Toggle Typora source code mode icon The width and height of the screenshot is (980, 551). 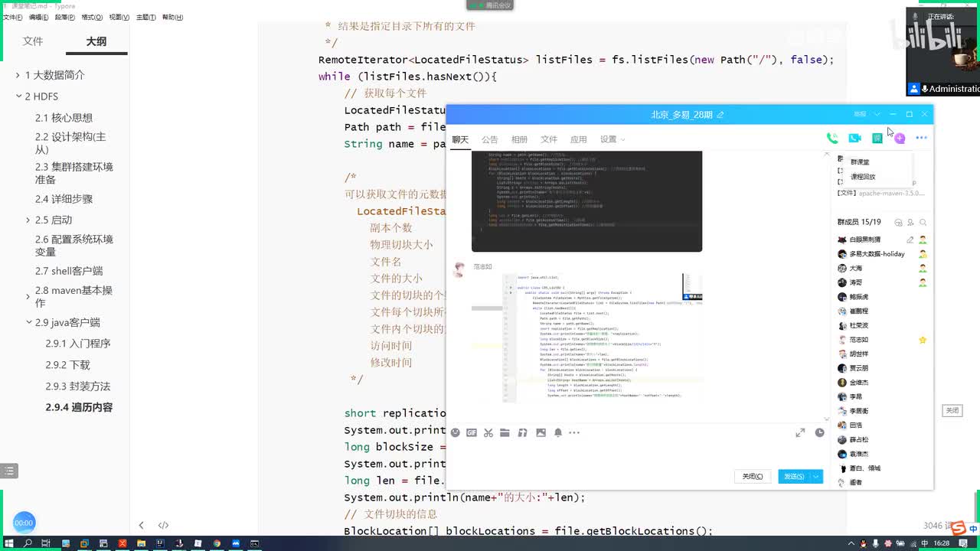[x=163, y=525]
